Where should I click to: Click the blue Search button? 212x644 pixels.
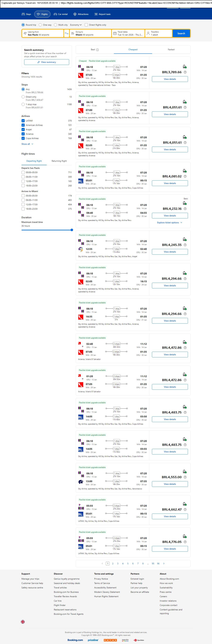(181, 33)
